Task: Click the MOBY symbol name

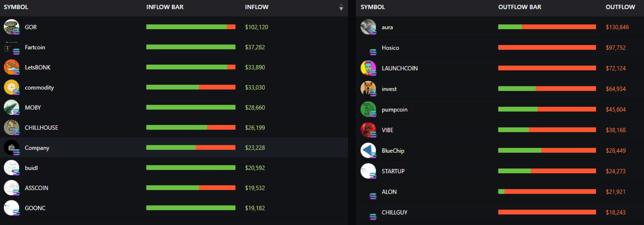Action: tap(33, 108)
